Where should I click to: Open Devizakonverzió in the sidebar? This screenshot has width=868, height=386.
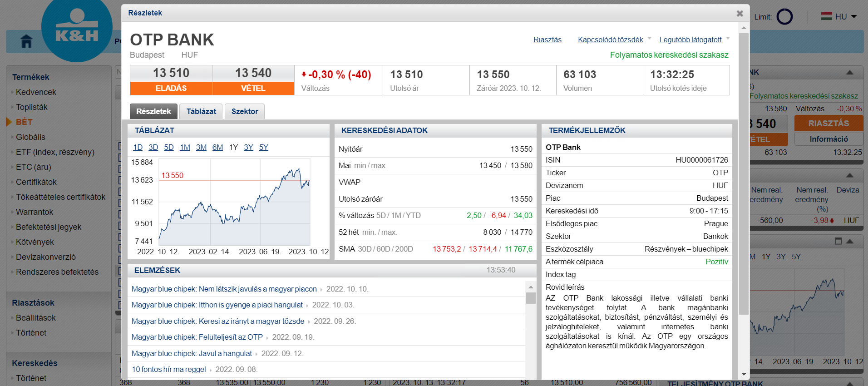coord(46,257)
